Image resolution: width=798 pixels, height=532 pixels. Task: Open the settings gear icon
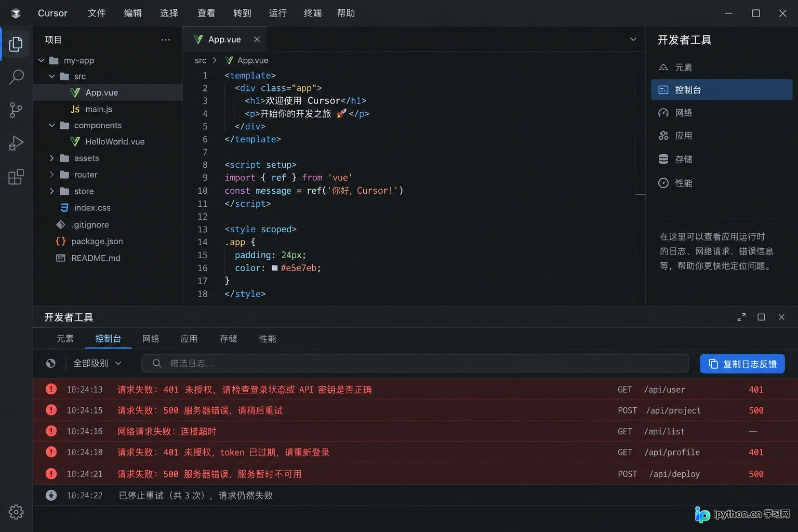point(16,512)
